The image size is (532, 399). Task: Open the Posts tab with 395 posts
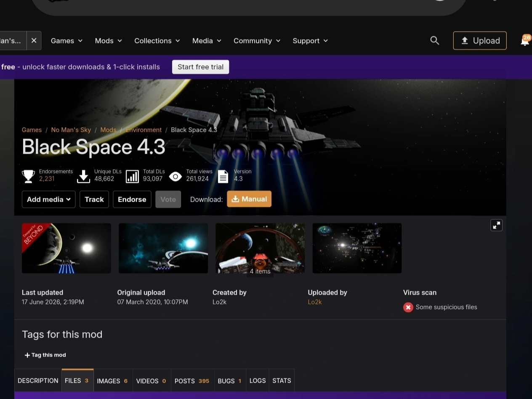[x=192, y=380]
